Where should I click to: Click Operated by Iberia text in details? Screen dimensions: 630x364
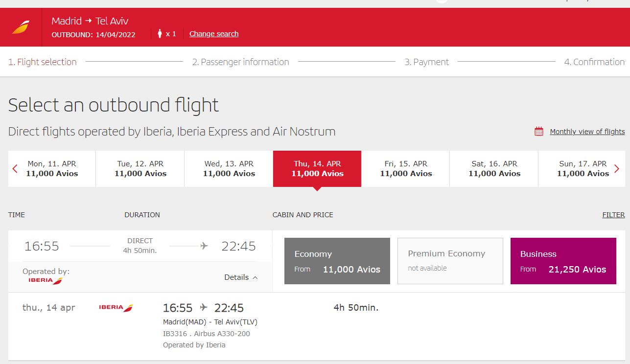[x=194, y=345]
